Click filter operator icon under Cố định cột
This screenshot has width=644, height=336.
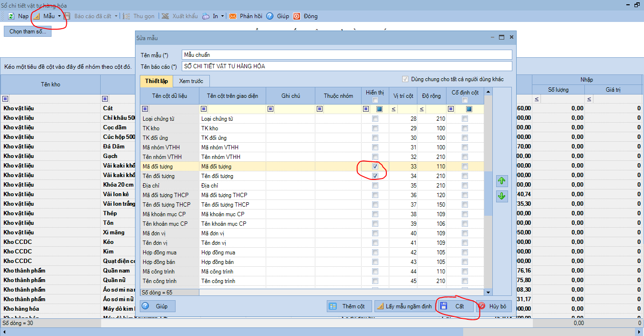click(451, 109)
